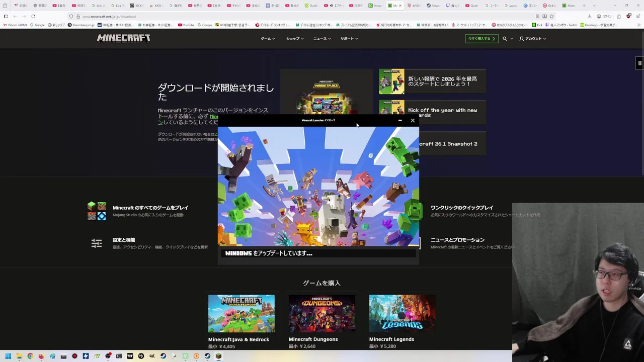Bookmark this page with the star icon

pos(551,17)
